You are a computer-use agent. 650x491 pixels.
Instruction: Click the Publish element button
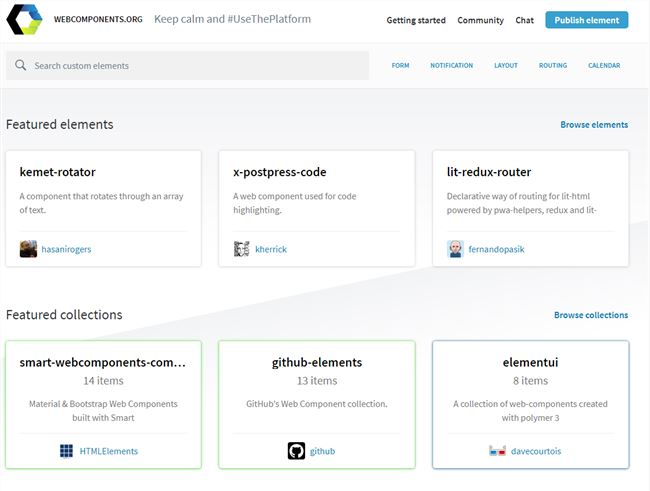click(x=587, y=20)
